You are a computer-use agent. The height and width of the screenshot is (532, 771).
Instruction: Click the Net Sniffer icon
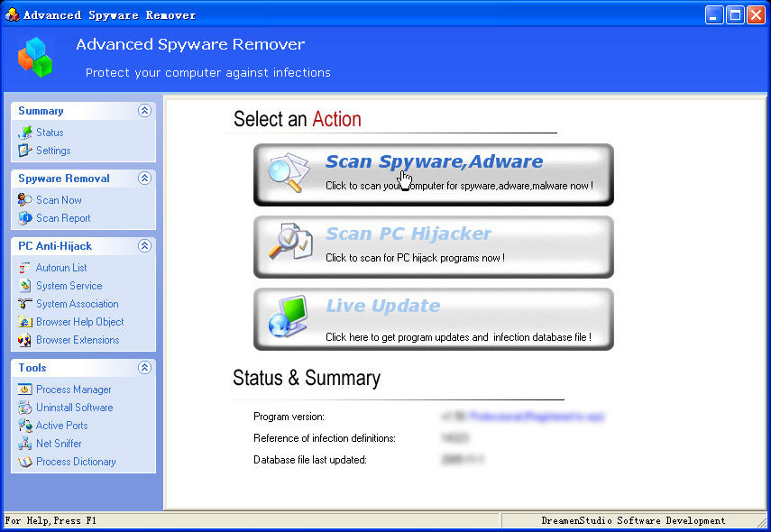(x=25, y=444)
